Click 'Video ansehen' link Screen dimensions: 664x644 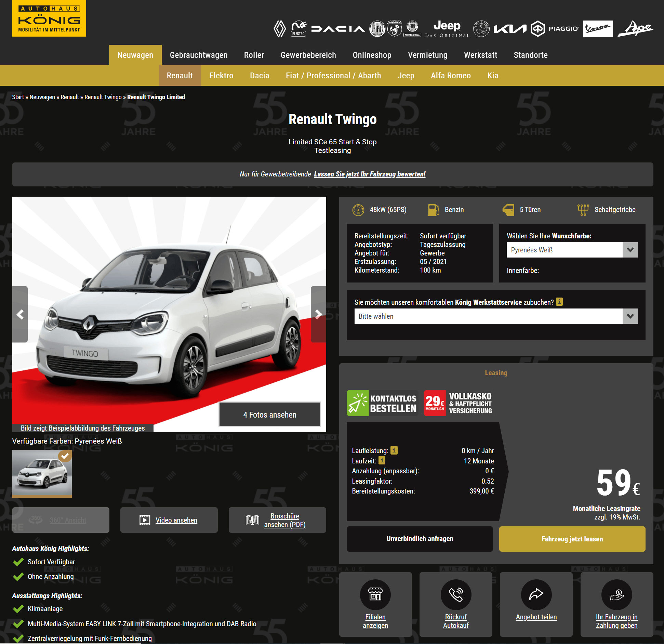tap(176, 520)
